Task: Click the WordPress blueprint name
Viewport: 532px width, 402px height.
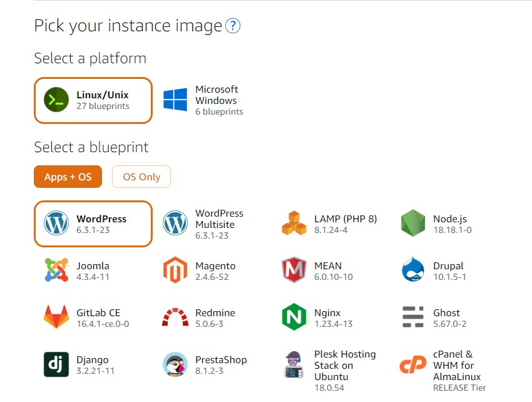Action: click(101, 219)
